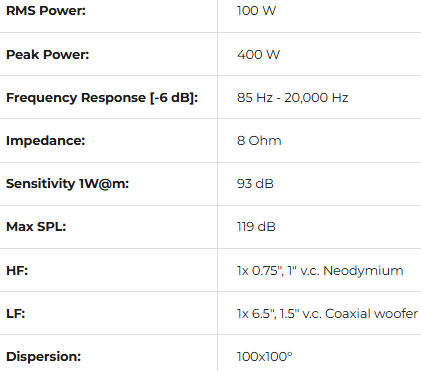This screenshot has height=371, width=421.
Task: Select the Impedance label
Action: point(46,141)
